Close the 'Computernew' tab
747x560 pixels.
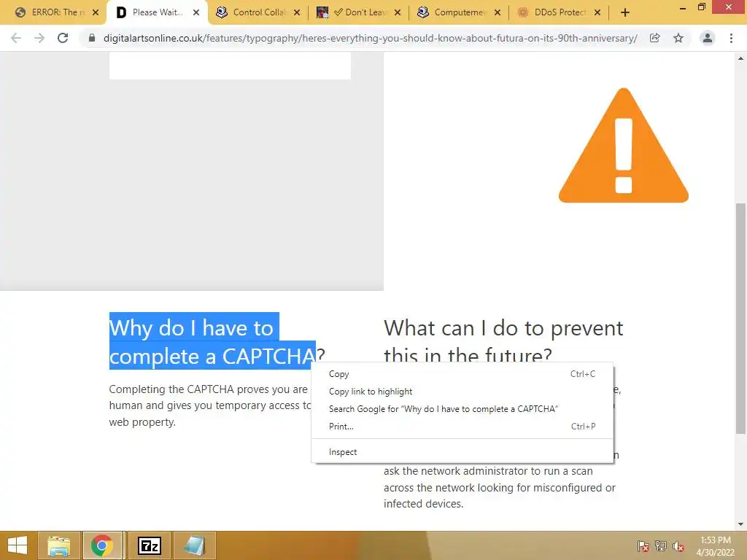click(498, 13)
